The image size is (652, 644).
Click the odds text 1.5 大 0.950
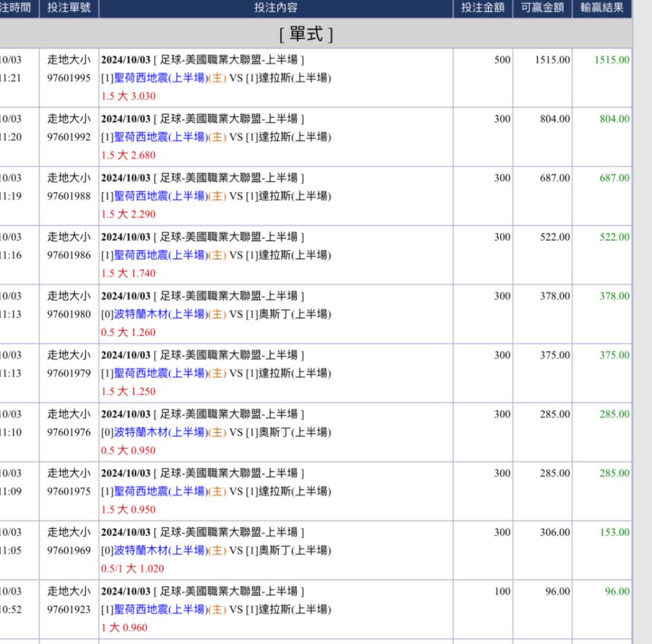tap(128, 509)
